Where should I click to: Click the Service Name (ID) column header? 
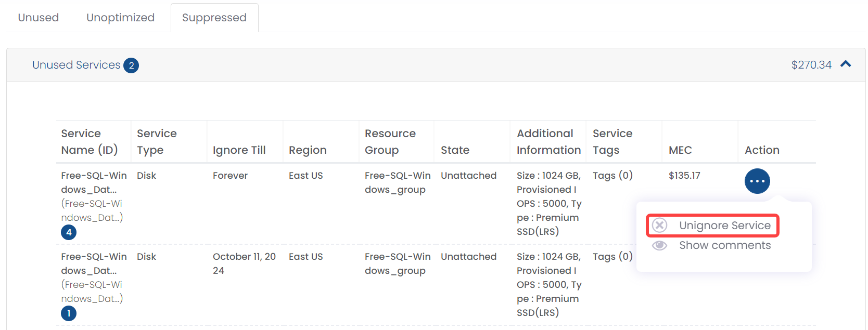click(90, 142)
